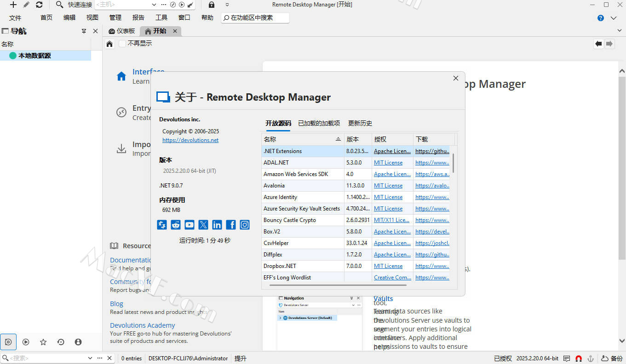Click the Facebook icon in About dialog
This screenshot has width=626, height=364.
(x=231, y=225)
